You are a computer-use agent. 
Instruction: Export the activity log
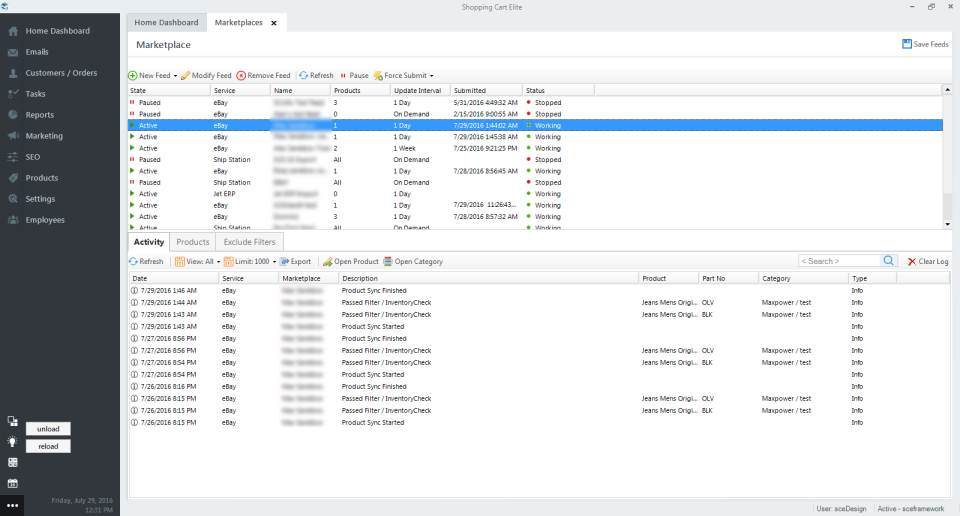point(295,261)
